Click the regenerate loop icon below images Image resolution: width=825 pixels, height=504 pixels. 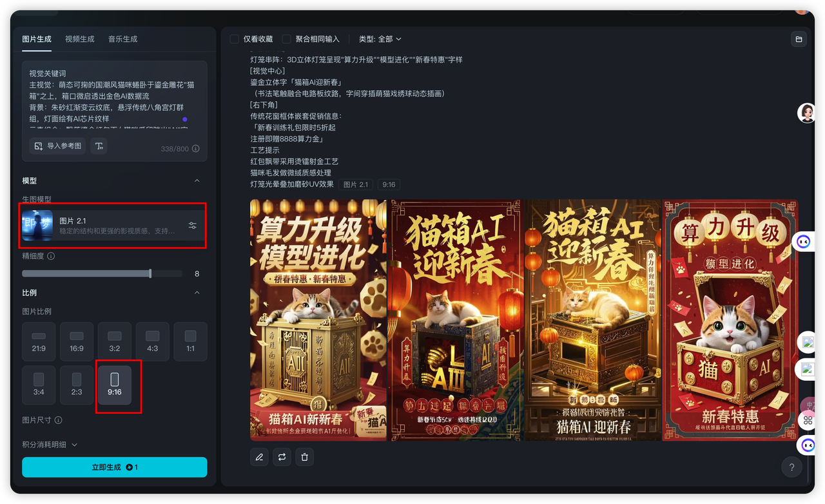(282, 457)
